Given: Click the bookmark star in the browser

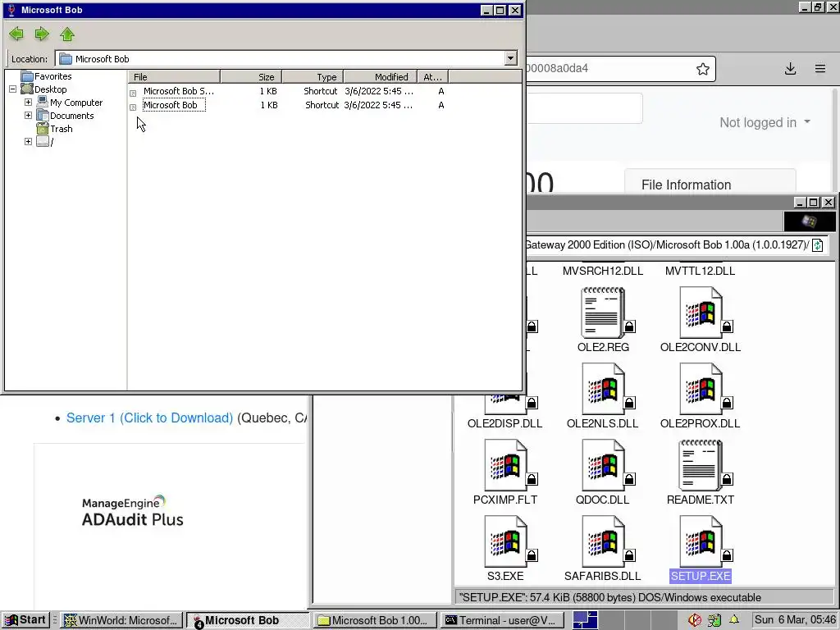Looking at the screenshot, I should point(703,69).
